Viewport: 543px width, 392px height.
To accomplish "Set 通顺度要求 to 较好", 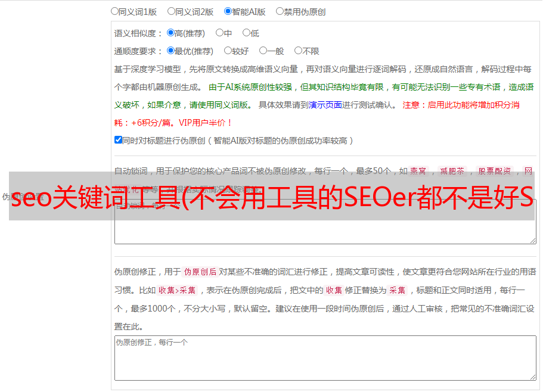I will click(228, 51).
